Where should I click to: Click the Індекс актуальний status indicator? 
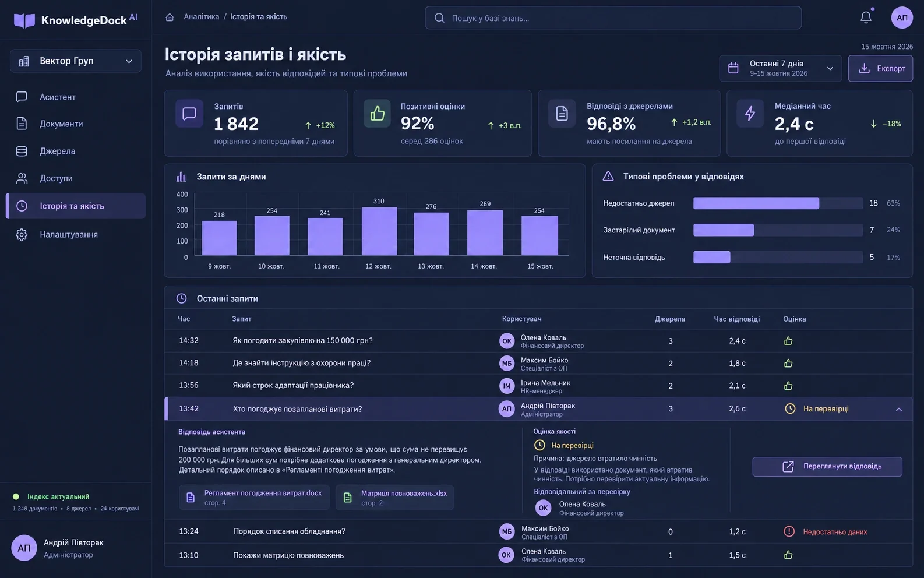click(x=51, y=496)
